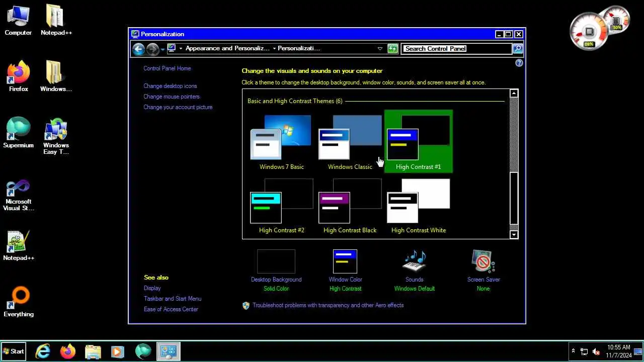644x362 pixels.
Task: Show hidden tray icons arrow
Action: pos(573,351)
